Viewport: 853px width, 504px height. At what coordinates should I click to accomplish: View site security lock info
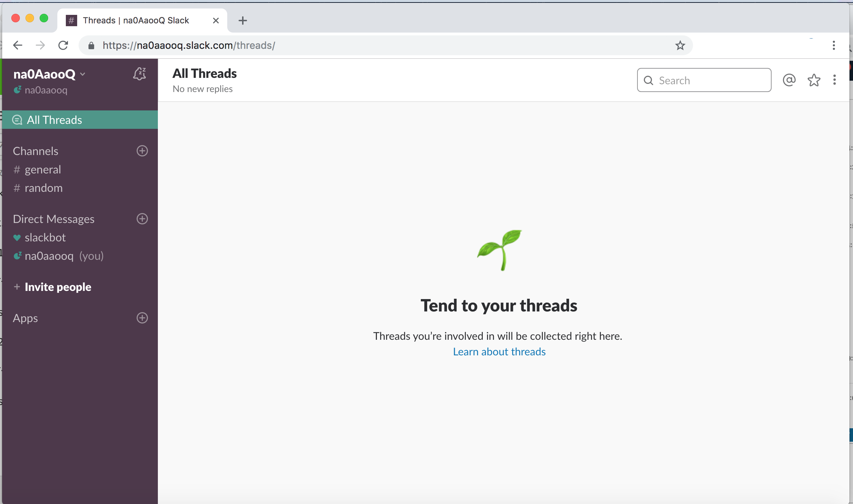[91, 46]
